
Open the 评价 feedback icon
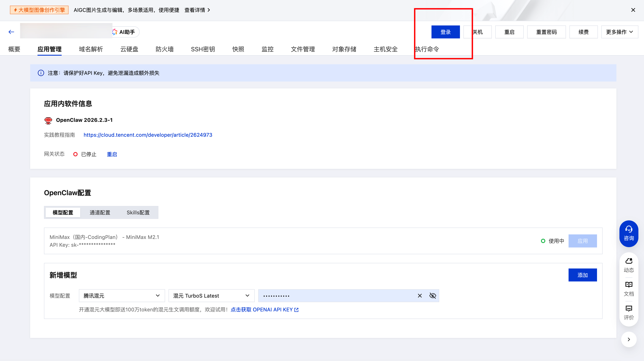click(628, 312)
